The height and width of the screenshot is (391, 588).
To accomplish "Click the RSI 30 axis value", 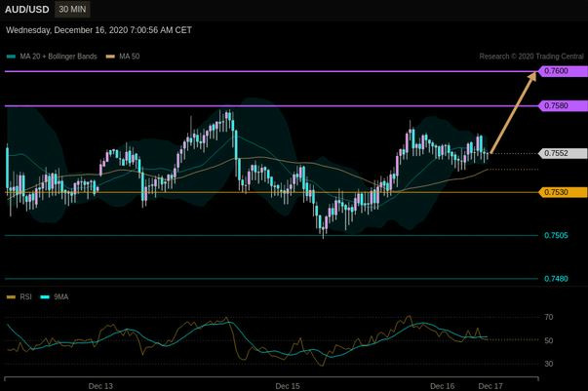I will pyautogui.click(x=549, y=364).
